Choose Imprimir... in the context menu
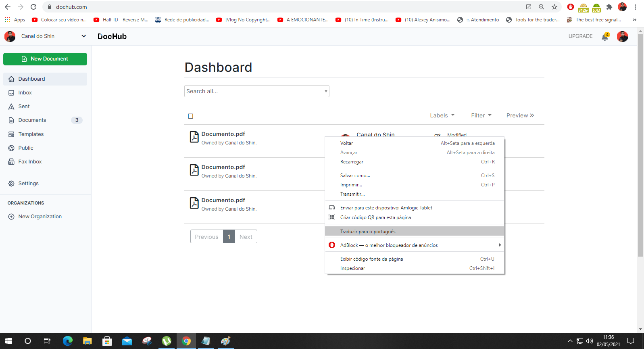The image size is (644, 349). click(415, 185)
